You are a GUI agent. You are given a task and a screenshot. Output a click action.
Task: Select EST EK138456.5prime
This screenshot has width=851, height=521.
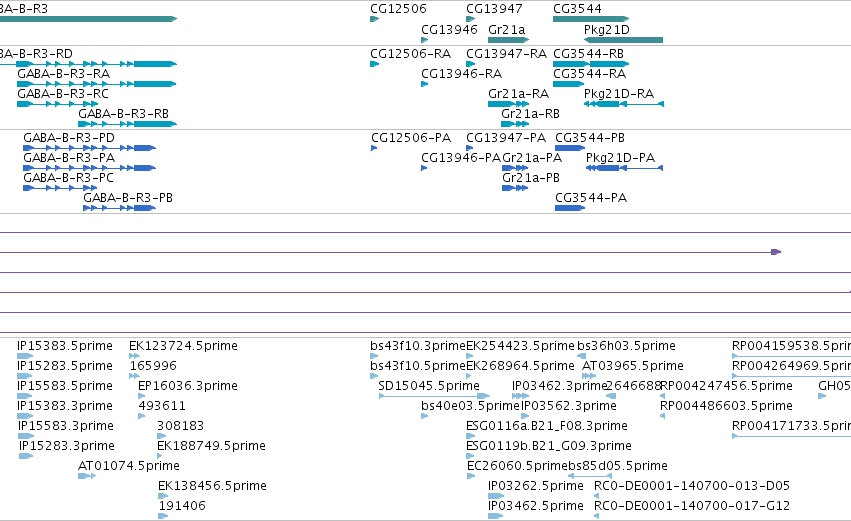212,486
